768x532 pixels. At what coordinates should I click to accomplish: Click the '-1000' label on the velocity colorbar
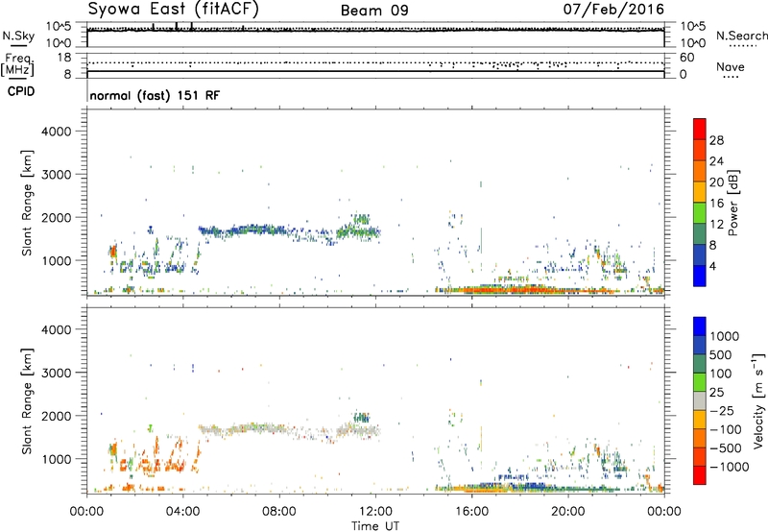730,467
